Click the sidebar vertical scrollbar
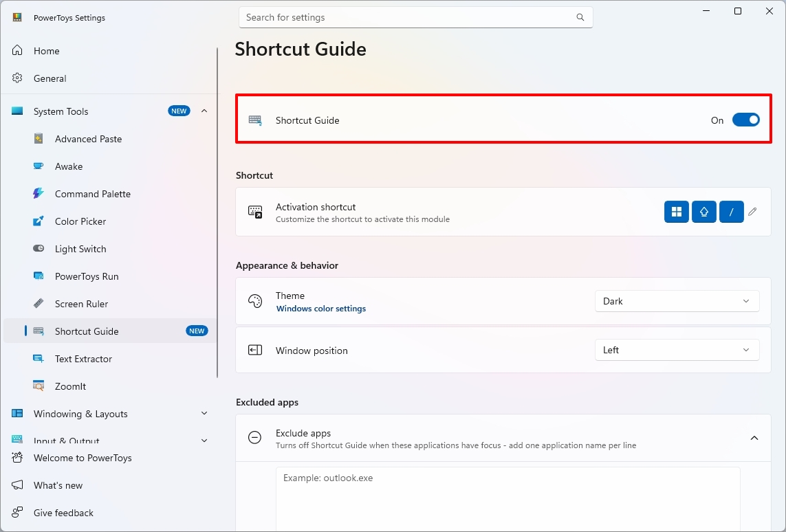This screenshot has width=786, height=532. 217,213
